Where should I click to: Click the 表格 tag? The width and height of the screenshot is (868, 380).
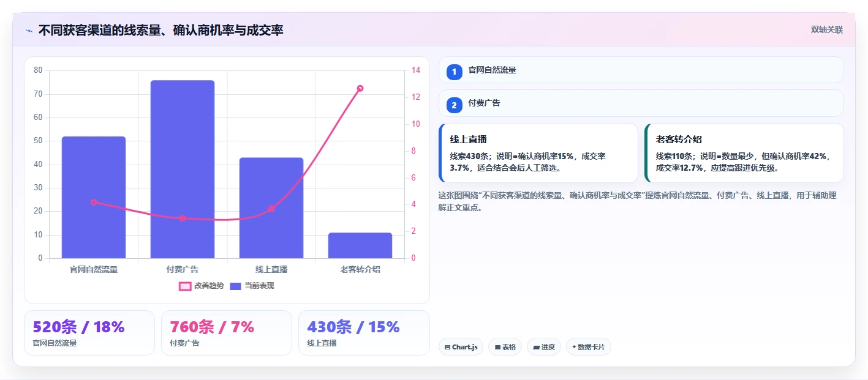click(x=505, y=347)
